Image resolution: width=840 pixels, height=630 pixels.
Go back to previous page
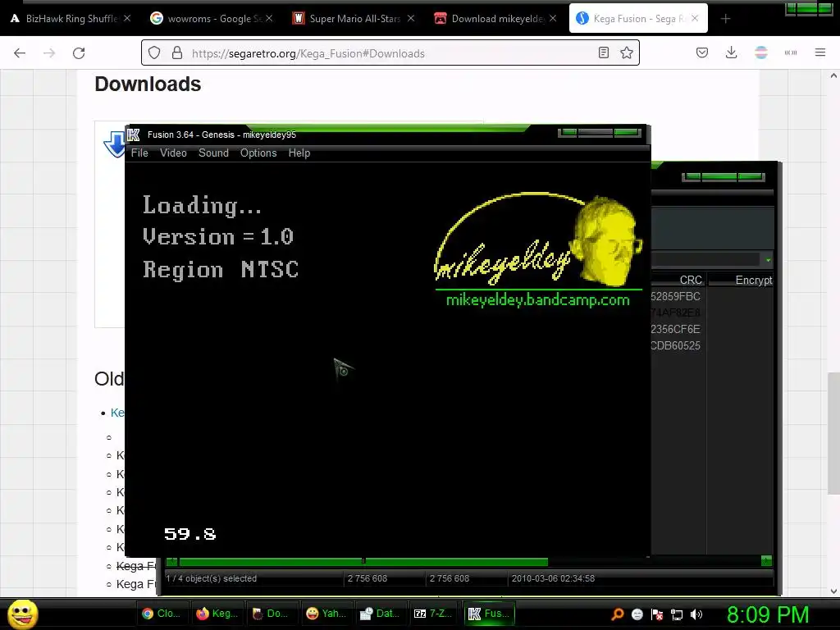pyautogui.click(x=20, y=53)
